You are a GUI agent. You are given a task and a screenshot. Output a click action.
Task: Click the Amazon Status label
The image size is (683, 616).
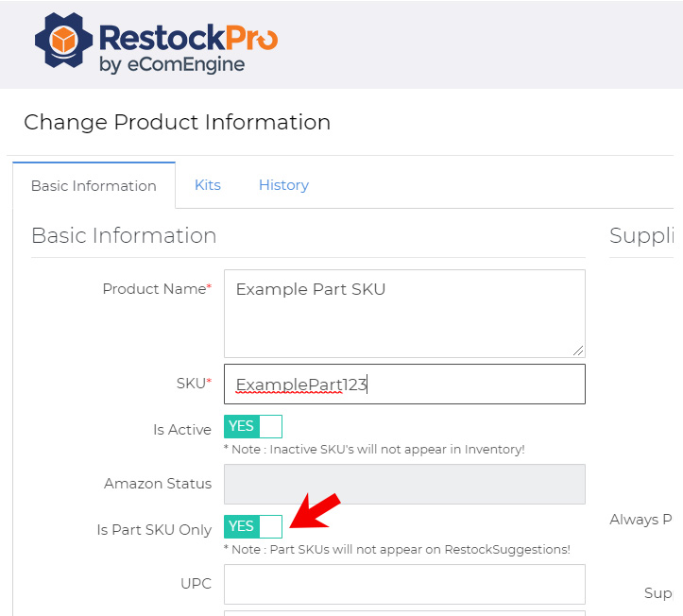point(158,484)
